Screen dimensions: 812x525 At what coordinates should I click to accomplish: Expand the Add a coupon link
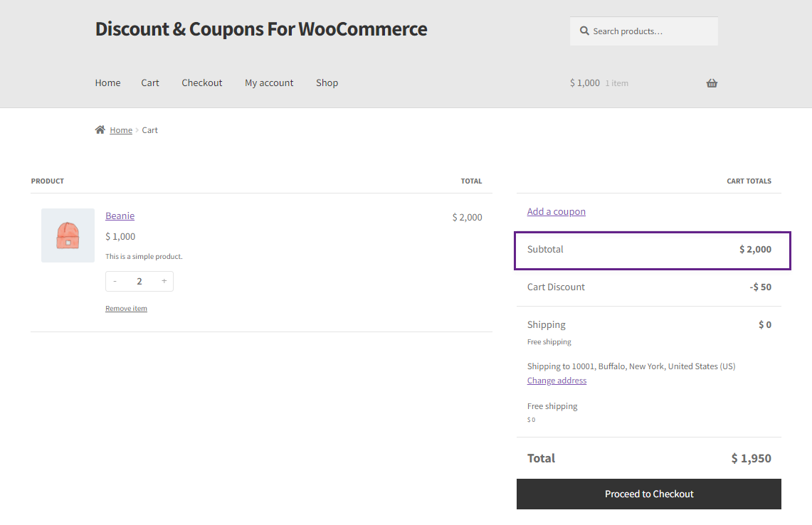557,211
